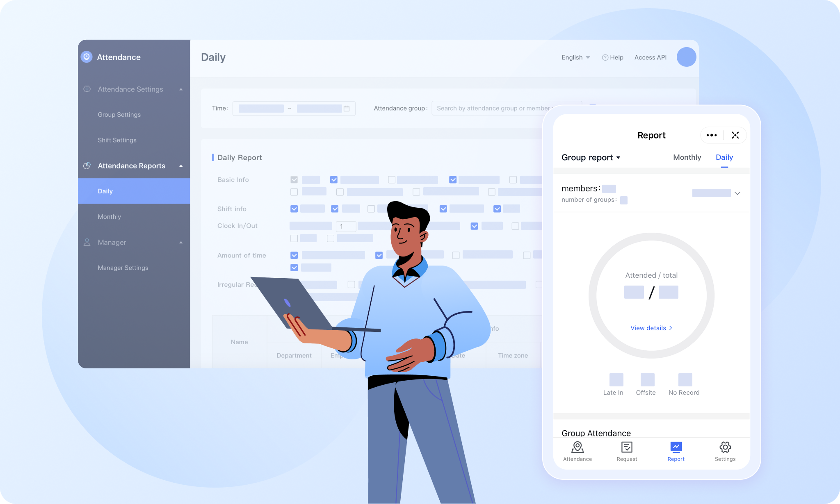Screen dimensions: 840x504
Task: Click the Daily Report section heading
Action: coord(240,158)
